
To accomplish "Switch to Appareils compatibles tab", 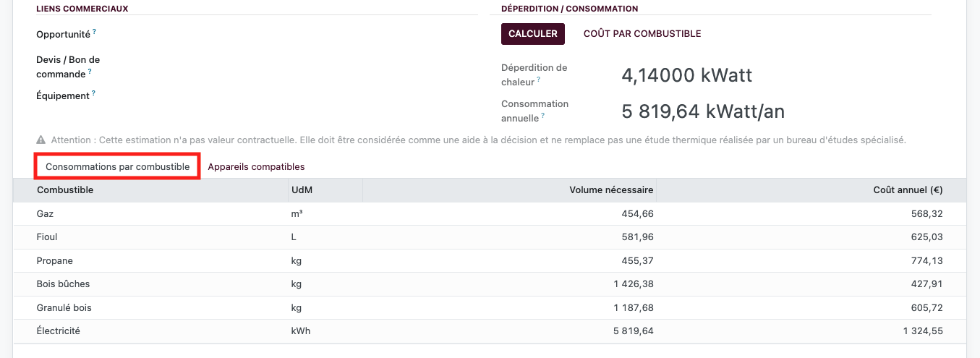I will point(256,166).
